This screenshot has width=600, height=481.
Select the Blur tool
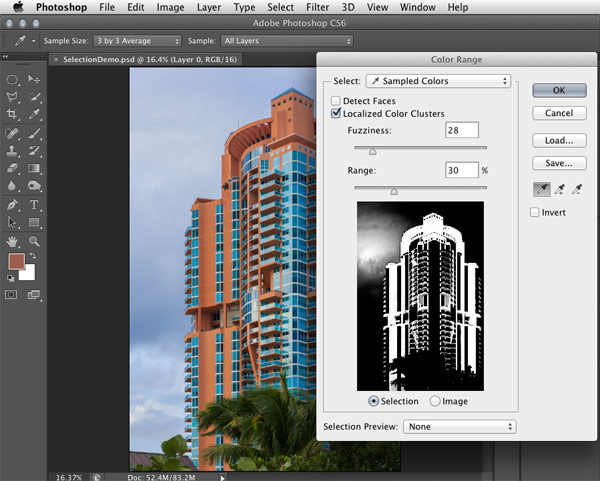point(12,186)
